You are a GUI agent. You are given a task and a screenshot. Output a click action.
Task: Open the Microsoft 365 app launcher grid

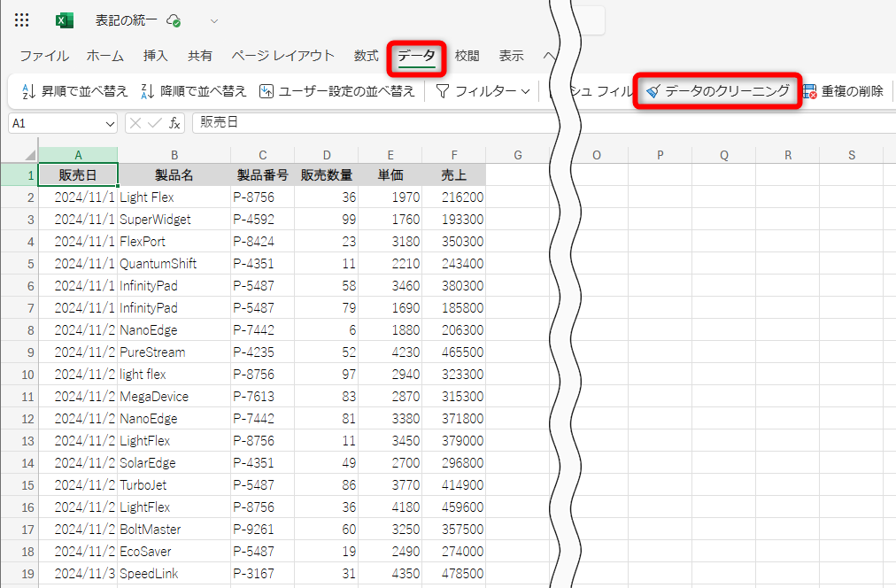click(x=21, y=19)
